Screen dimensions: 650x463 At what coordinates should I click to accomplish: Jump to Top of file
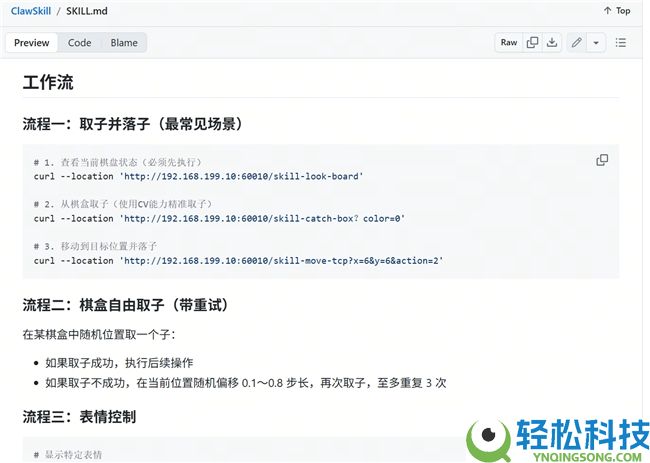point(617,11)
